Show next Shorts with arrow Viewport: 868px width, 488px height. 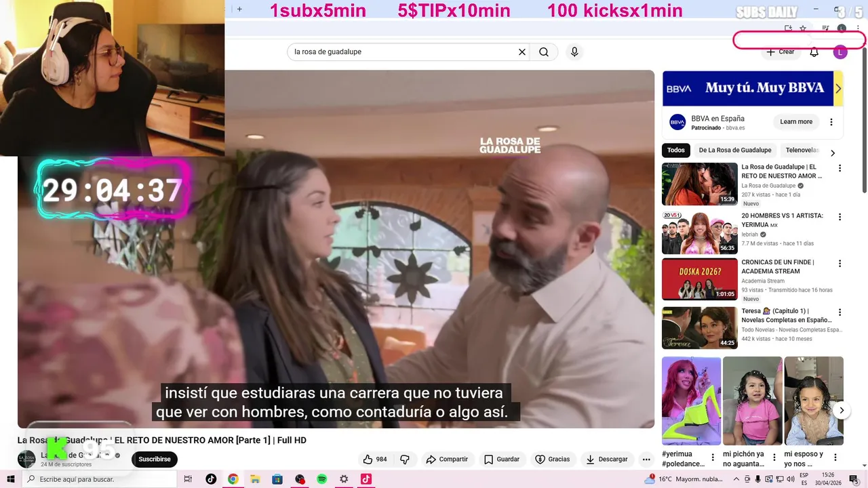pos(842,410)
